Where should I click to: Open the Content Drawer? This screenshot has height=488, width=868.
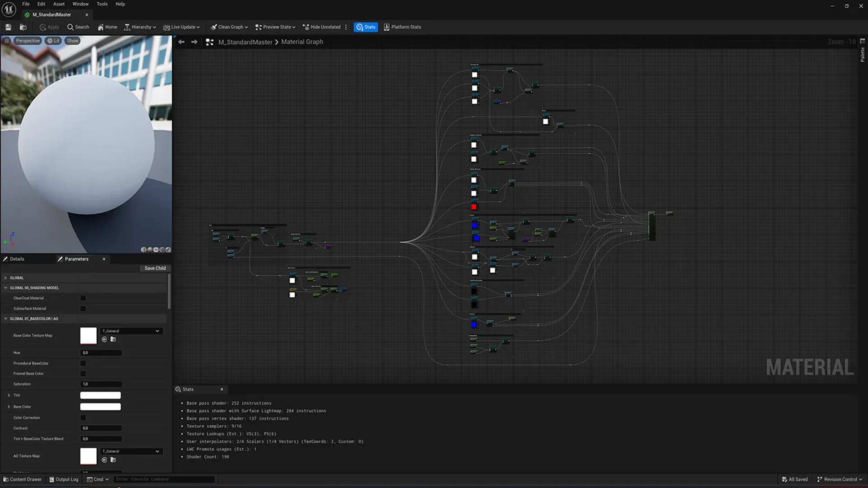[23, 479]
